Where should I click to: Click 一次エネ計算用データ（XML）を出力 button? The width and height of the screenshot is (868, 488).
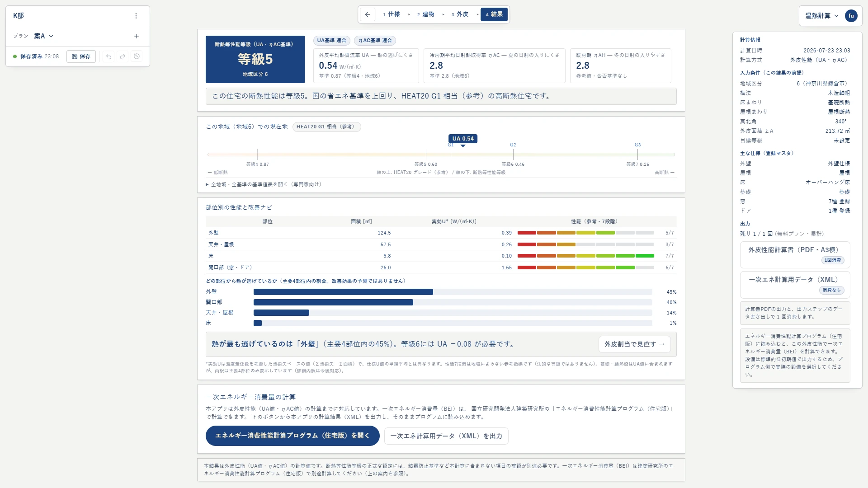[446, 436]
